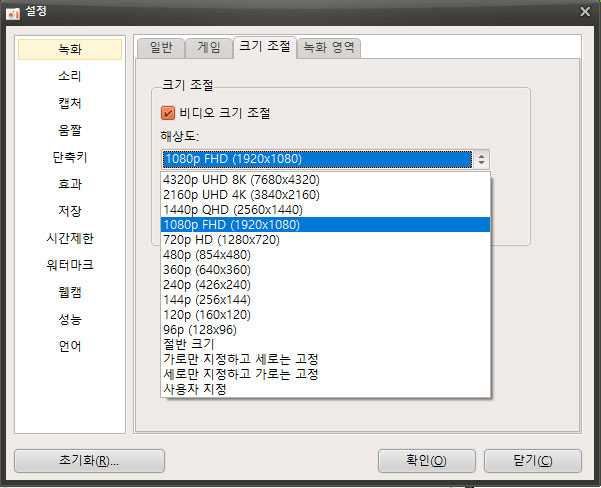Choose 144p (256x144) resolution

[x=325, y=299]
